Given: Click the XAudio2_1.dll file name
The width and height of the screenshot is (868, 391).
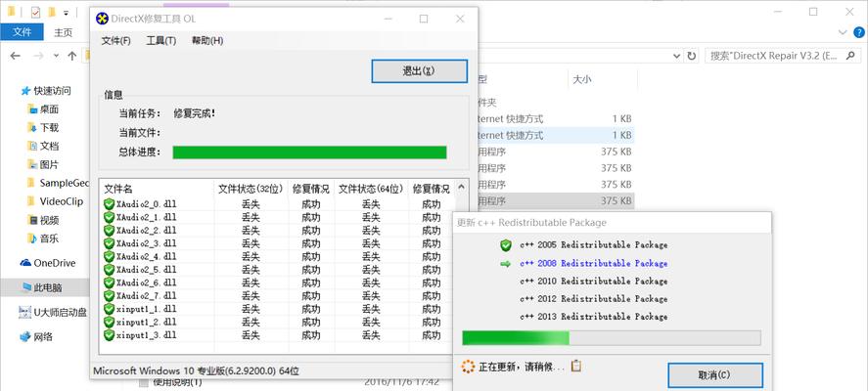Looking at the screenshot, I should click(147, 217).
